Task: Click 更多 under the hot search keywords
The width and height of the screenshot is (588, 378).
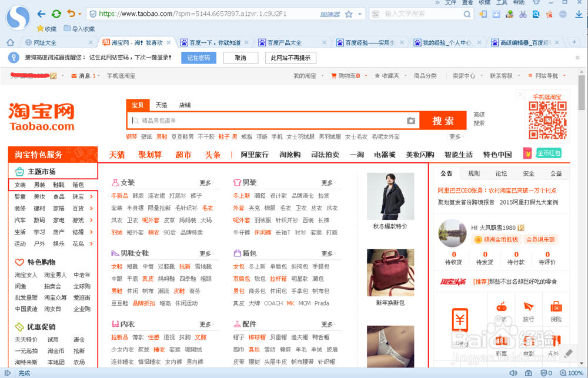Action: (456, 136)
